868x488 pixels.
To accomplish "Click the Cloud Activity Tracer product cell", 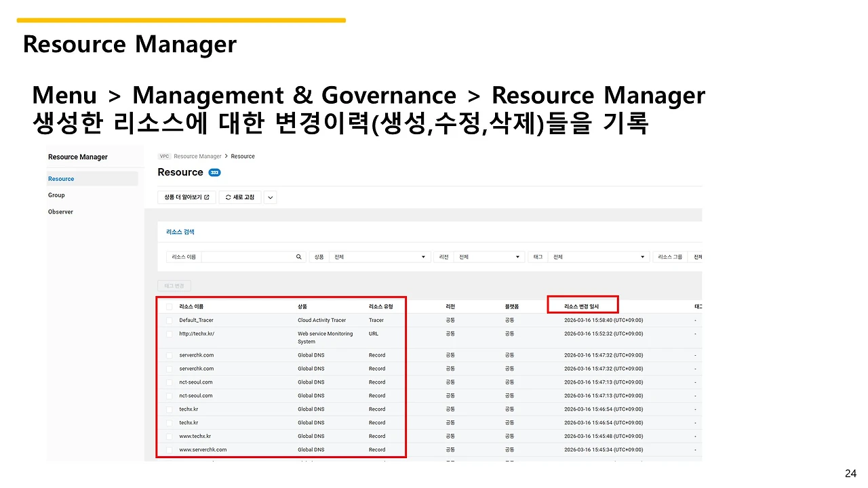I will coord(322,321).
